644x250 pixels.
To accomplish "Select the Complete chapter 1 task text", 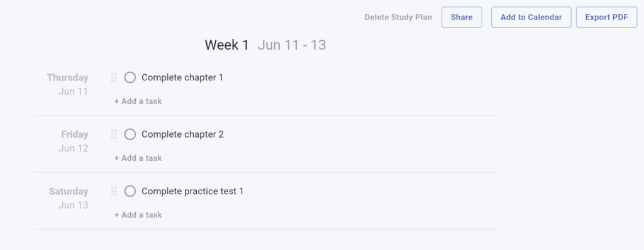I will [182, 77].
